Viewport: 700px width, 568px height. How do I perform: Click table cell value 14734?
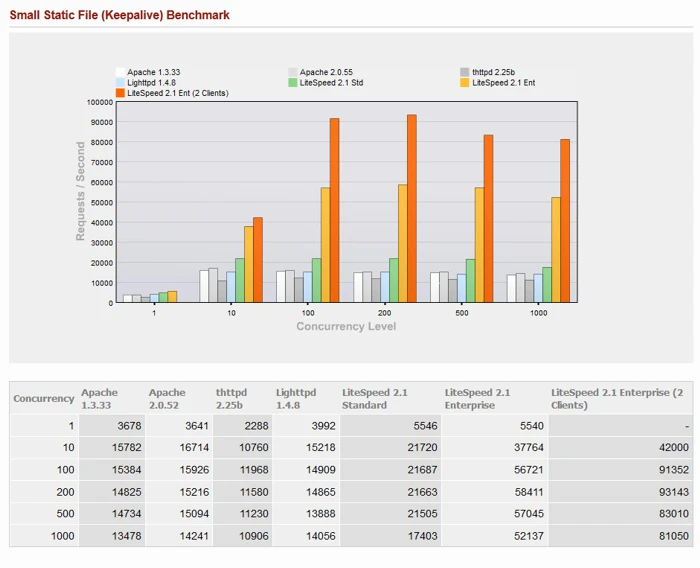point(127,513)
